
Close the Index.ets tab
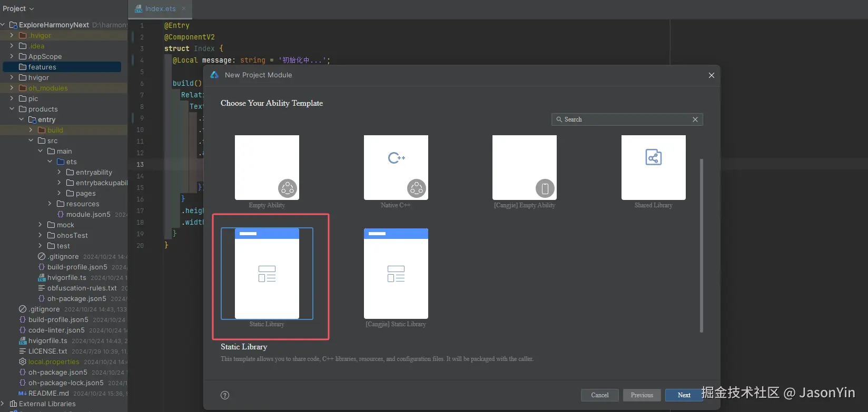click(x=184, y=8)
